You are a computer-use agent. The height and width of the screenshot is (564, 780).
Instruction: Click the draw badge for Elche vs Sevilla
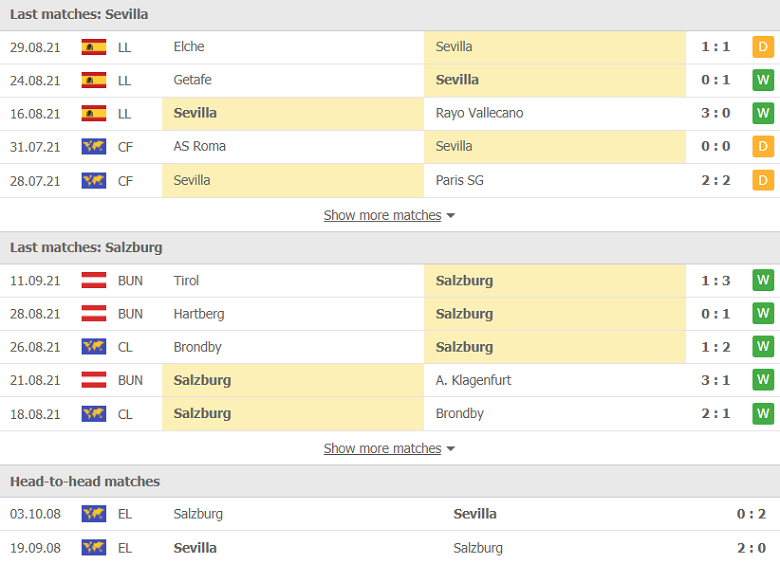(x=763, y=47)
